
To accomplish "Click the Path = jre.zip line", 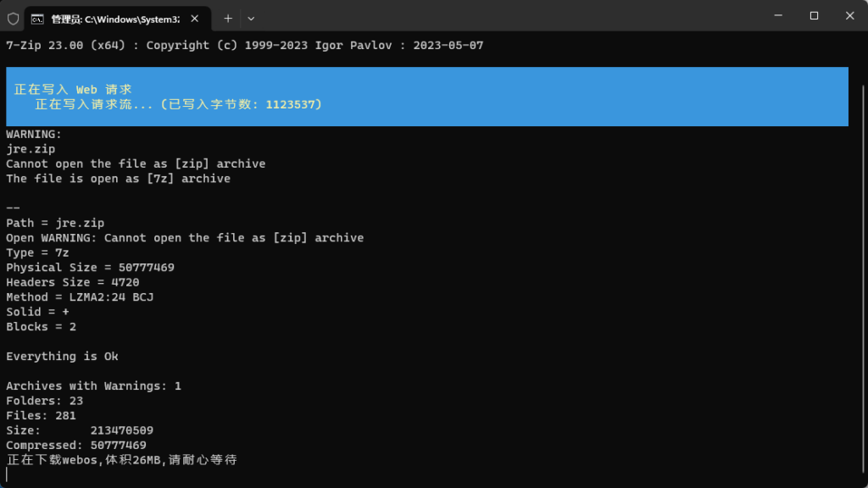I will point(54,222).
